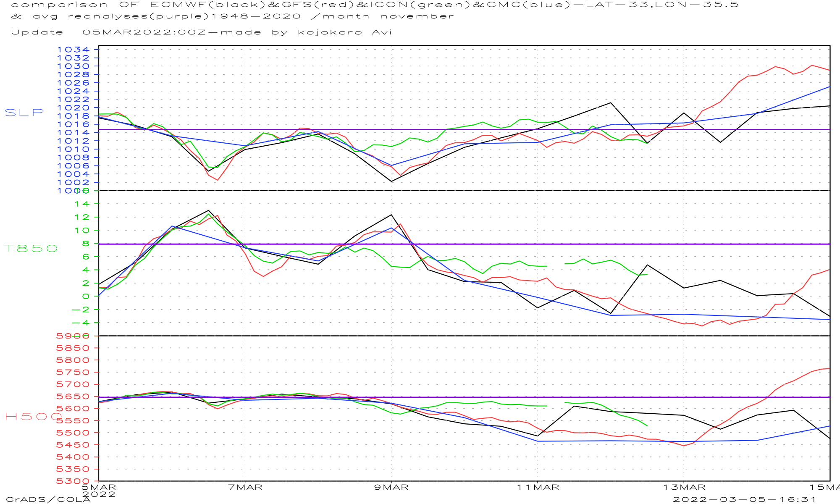
Task: Click the GrADS/COLA credit text
Action: coord(48,499)
